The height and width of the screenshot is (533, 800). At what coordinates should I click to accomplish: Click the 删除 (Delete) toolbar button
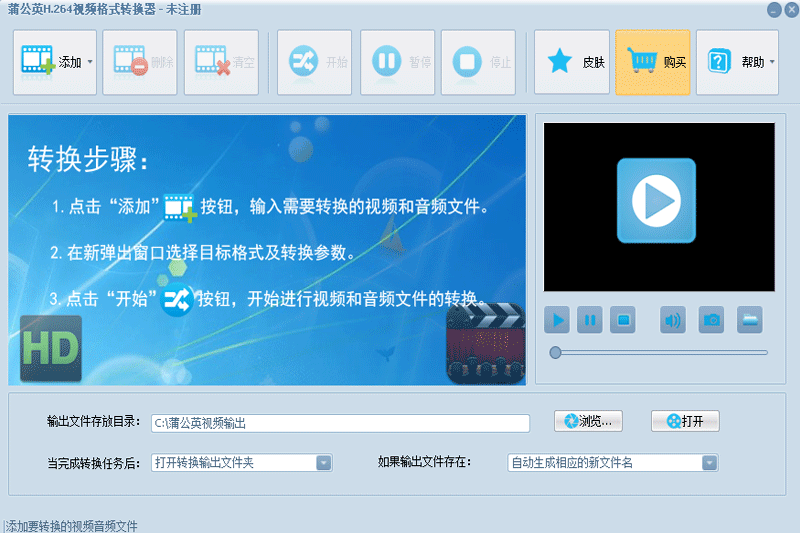click(x=140, y=62)
